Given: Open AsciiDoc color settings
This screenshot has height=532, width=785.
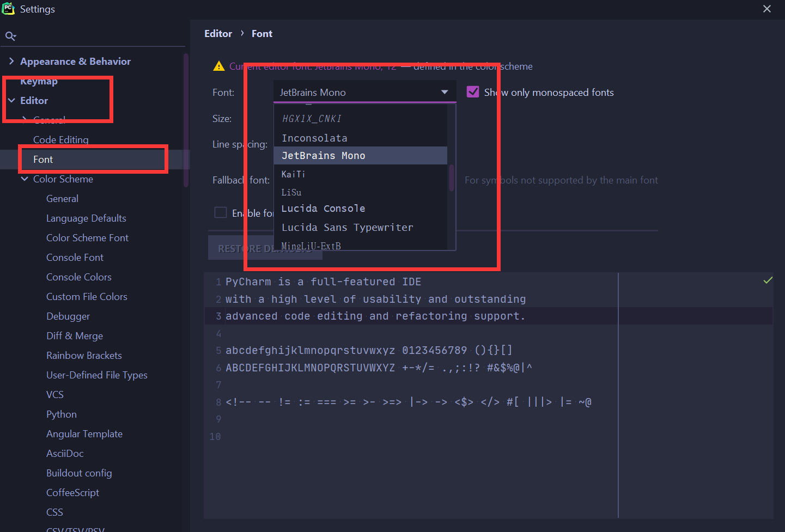Looking at the screenshot, I should point(65,453).
